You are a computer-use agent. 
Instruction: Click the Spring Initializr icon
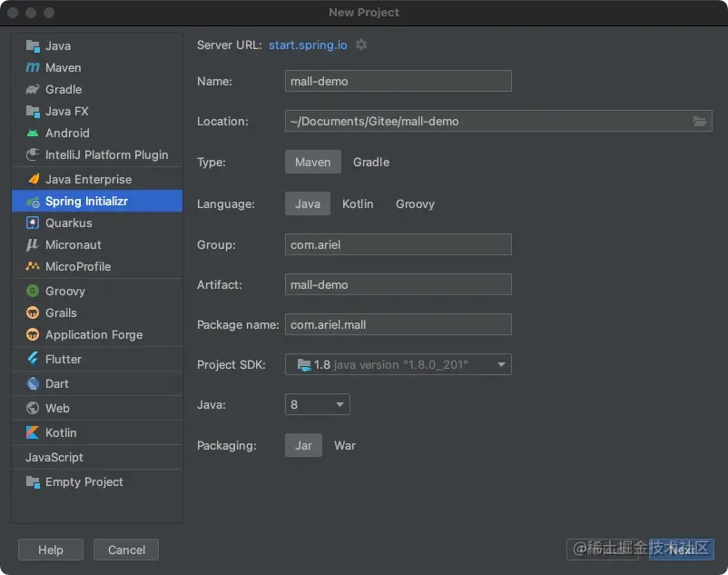coord(33,202)
